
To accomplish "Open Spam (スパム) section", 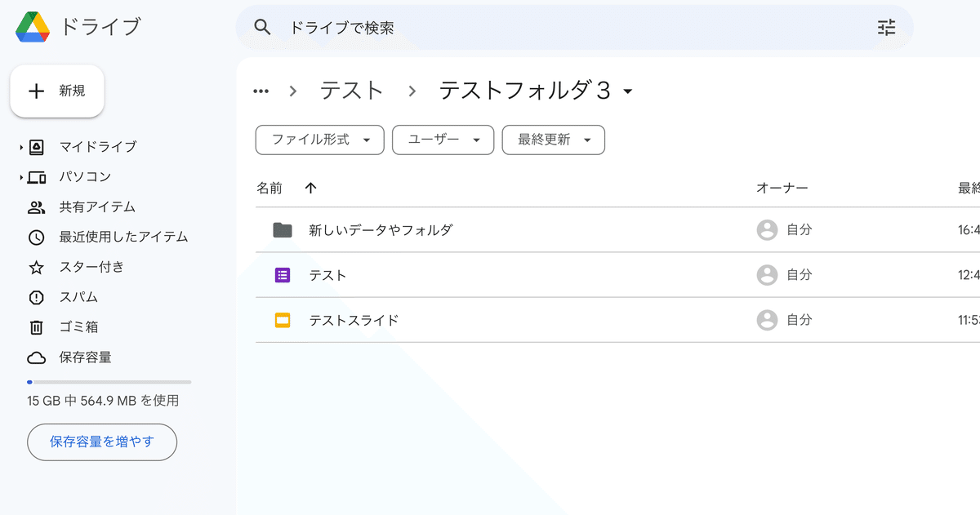I will coord(78,297).
